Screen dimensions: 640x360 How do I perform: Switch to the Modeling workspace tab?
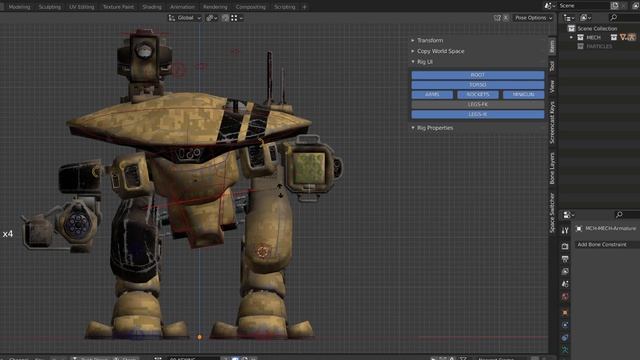pos(19,7)
